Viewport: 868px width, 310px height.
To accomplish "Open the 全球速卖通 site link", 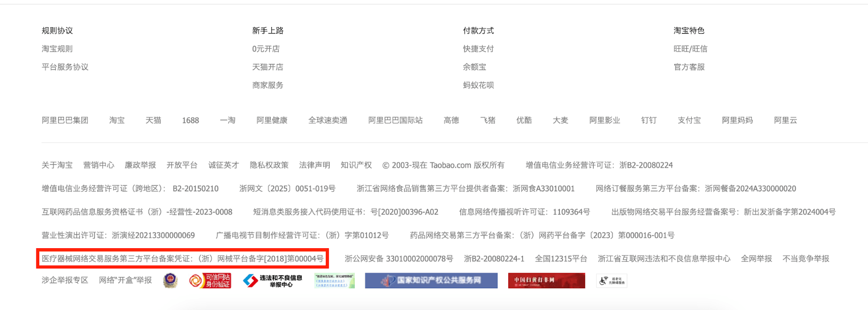I will [x=328, y=120].
